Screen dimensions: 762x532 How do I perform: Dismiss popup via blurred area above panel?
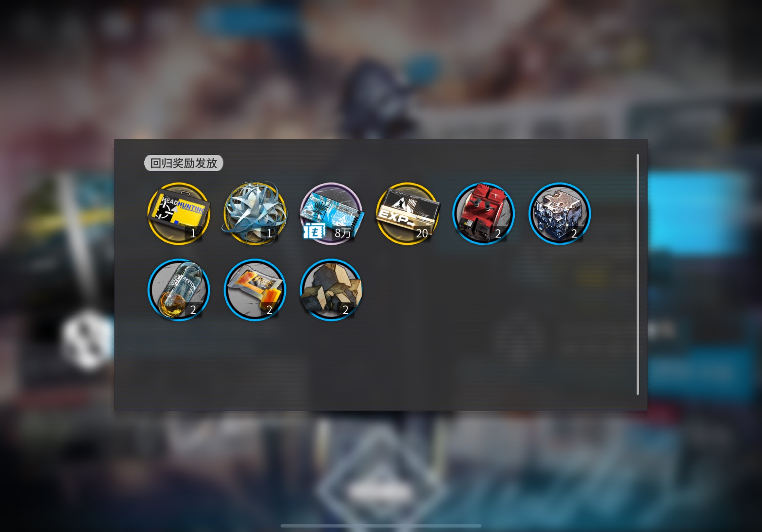click(x=381, y=69)
